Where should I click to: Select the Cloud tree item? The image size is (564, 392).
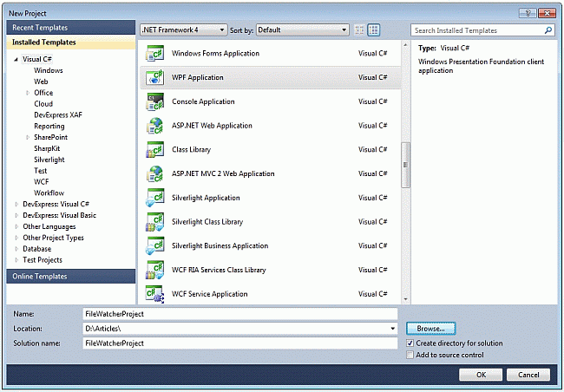(43, 104)
